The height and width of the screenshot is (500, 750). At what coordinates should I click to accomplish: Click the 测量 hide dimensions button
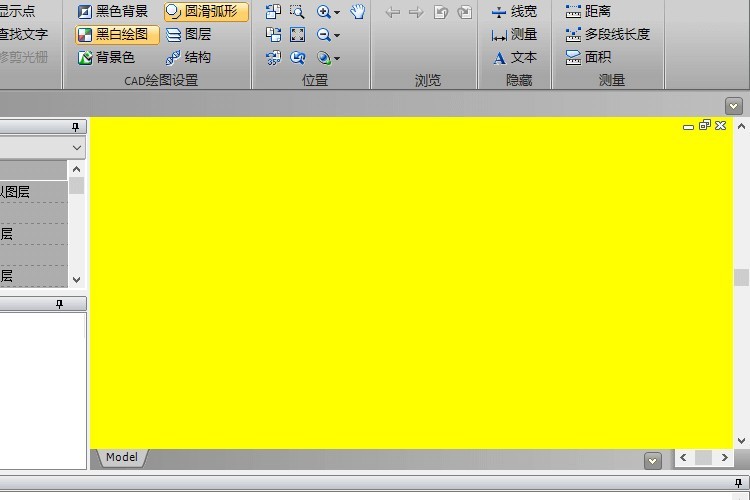point(514,34)
